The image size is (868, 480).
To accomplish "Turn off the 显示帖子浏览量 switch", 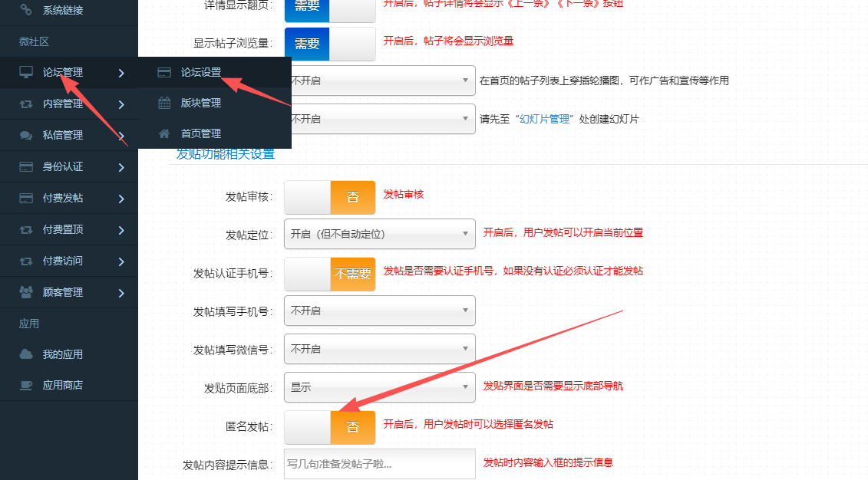I will pos(330,44).
